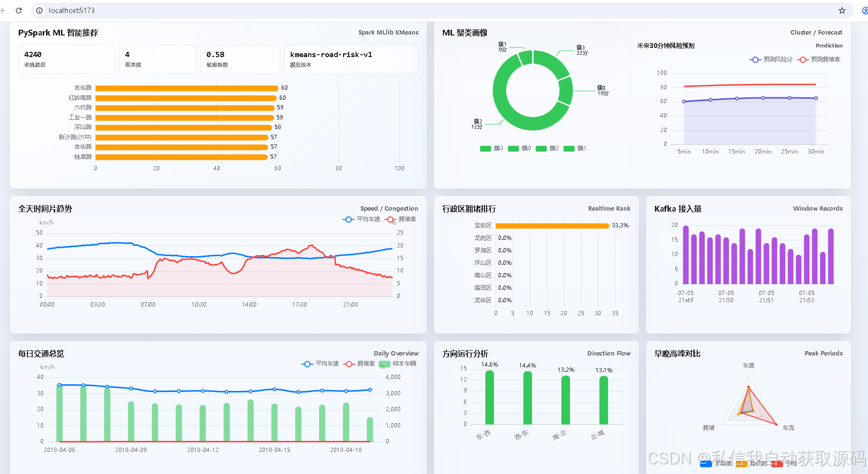Focus the address bar showing localhost:5173
The height and width of the screenshot is (474, 868).
click(441, 10)
